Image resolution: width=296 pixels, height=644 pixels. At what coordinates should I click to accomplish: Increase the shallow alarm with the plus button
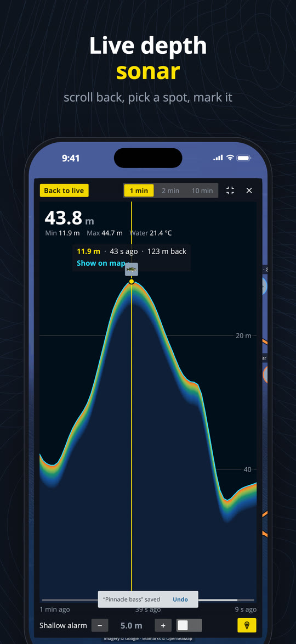point(163,625)
